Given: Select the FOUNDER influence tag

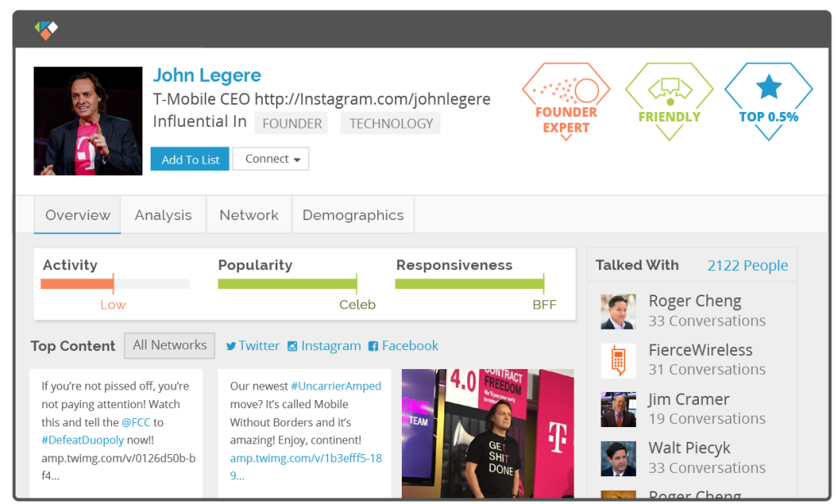Looking at the screenshot, I should pyautogui.click(x=292, y=124).
